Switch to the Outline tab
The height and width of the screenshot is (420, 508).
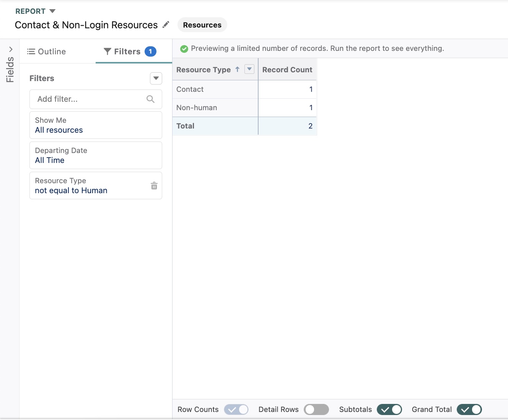(46, 52)
